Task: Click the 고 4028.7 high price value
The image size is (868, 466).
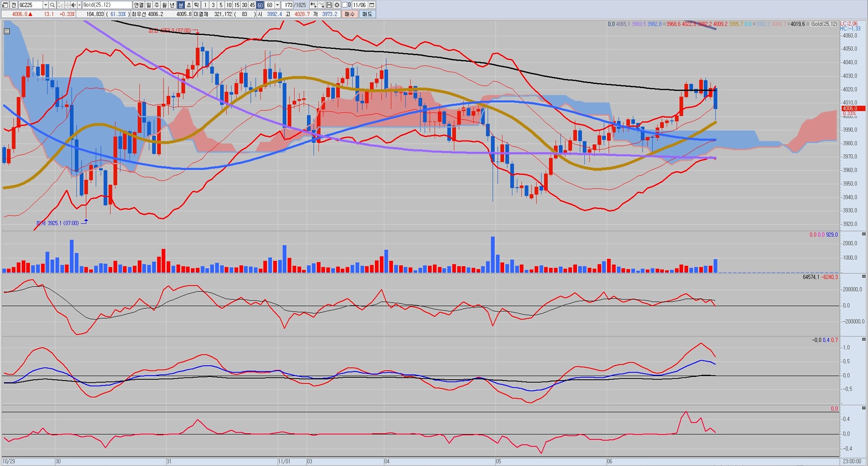Action: click(302, 14)
